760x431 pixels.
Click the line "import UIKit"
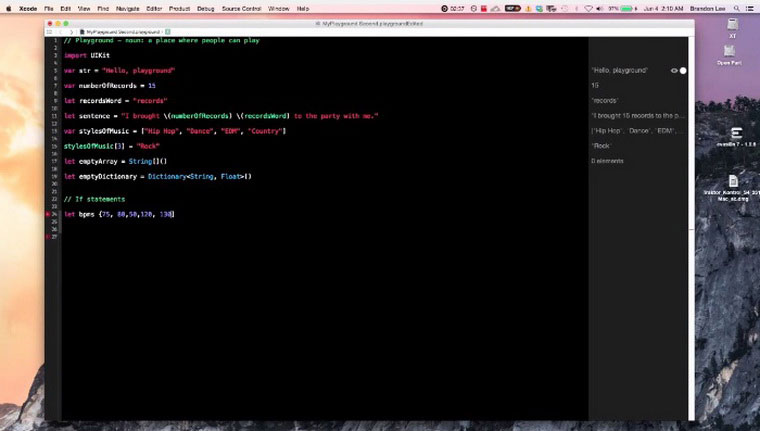coord(87,56)
